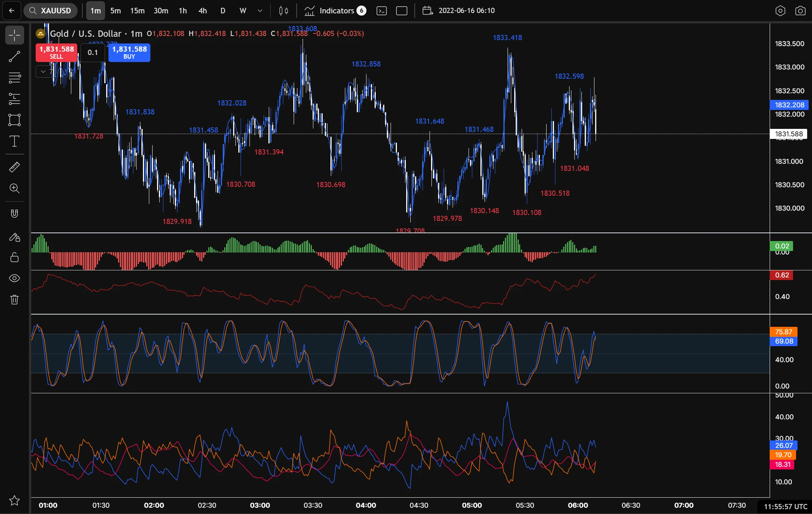Select the crosshair cursor tool
The image size is (812, 514).
click(x=14, y=35)
